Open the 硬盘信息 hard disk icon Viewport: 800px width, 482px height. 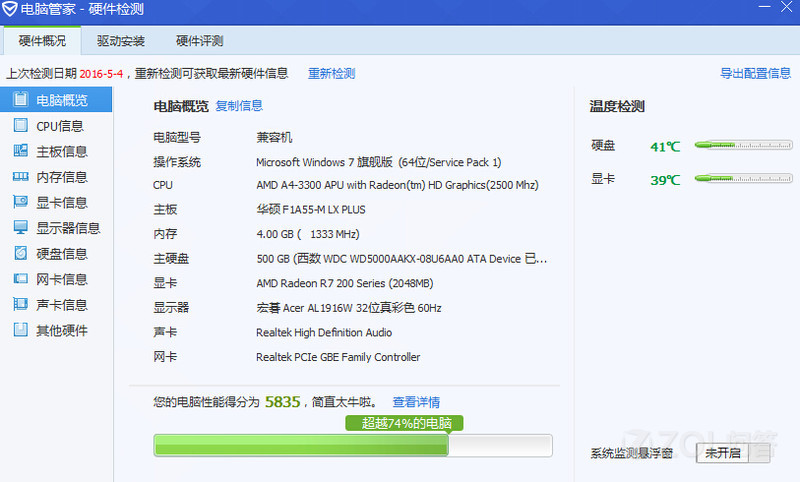[x=20, y=253]
